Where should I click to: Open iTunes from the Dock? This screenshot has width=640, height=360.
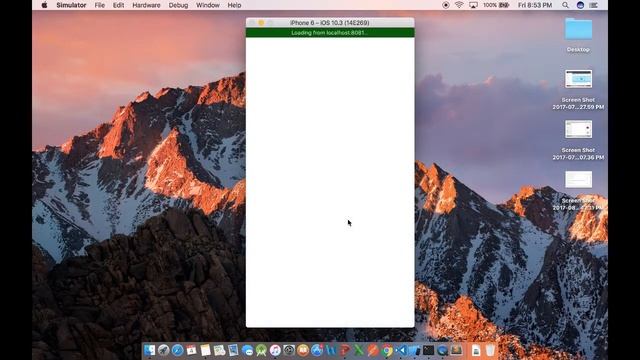click(x=275, y=350)
